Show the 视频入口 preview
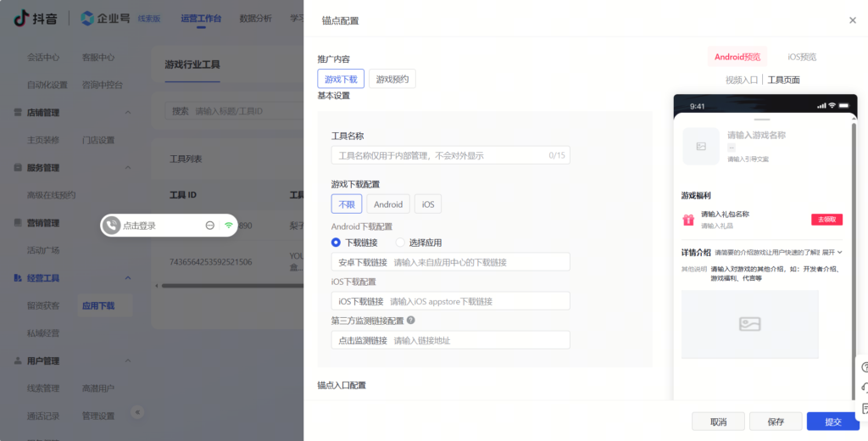The height and width of the screenshot is (441, 868). (x=741, y=80)
